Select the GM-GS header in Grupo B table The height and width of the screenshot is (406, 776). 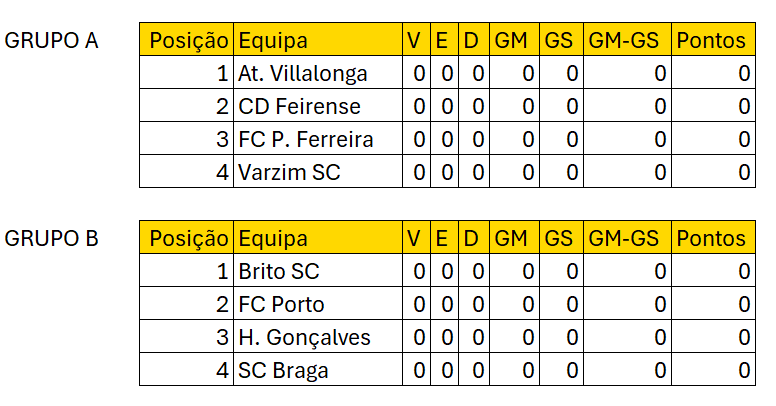point(624,239)
